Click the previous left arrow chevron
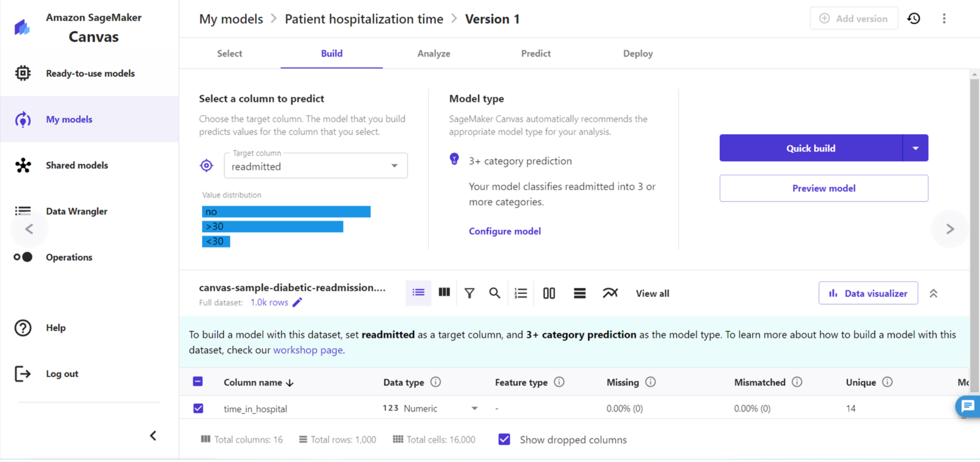Screen dimensions: 980x462 (x=29, y=229)
